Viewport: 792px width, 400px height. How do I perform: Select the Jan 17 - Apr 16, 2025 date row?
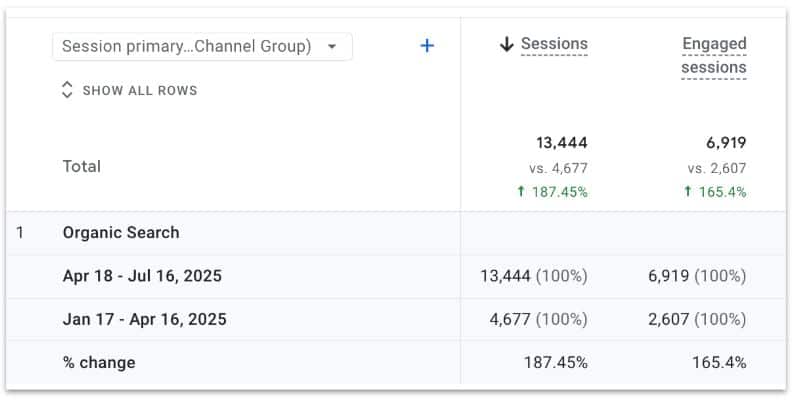(x=144, y=320)
